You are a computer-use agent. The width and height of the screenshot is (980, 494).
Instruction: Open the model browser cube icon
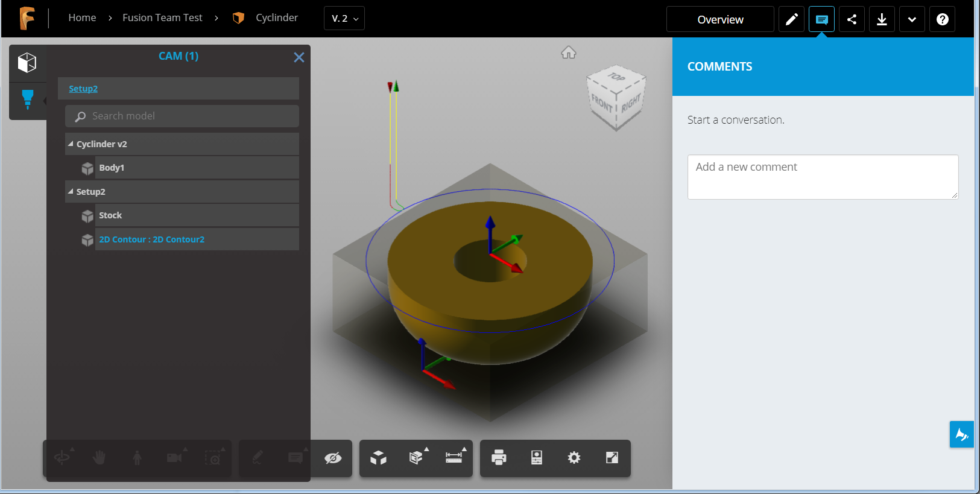click(27, 63)
